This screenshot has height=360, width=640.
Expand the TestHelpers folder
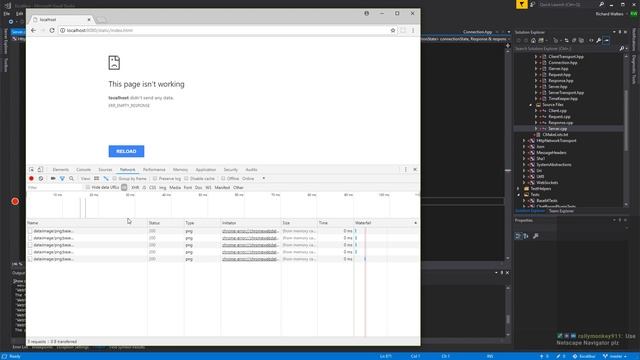[519, 189]
